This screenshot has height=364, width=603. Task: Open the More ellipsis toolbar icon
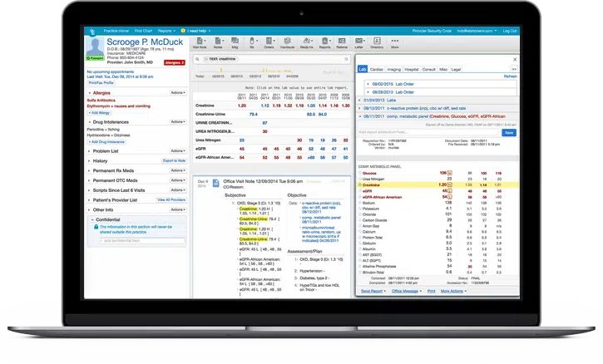click(395, 42)
